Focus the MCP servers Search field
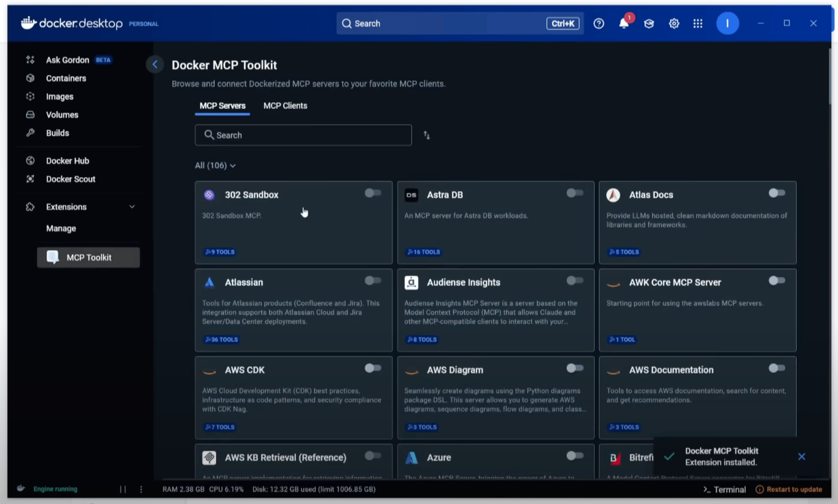Image resolution: width=838 pixels, height=504 pixels. (x=303, y=135)
